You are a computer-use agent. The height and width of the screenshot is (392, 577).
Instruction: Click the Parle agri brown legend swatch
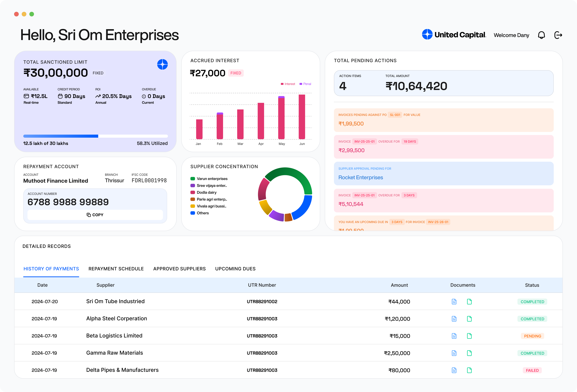coord(193,199)
